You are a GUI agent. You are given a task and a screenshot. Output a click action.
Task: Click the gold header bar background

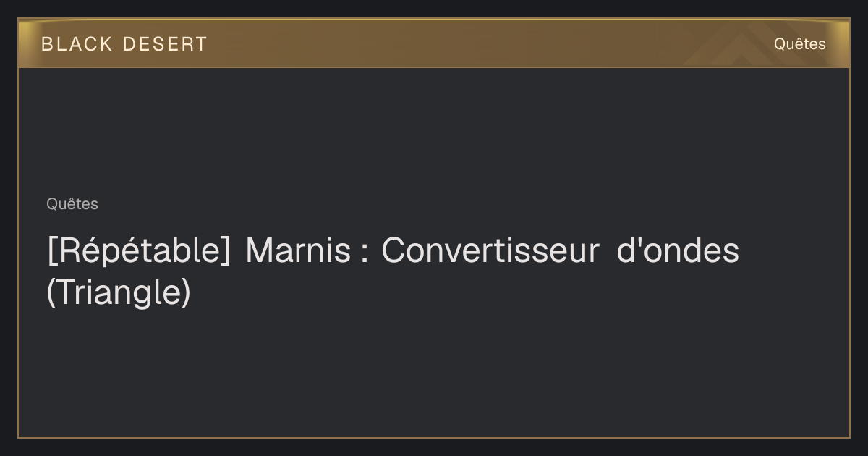point(434,43)
